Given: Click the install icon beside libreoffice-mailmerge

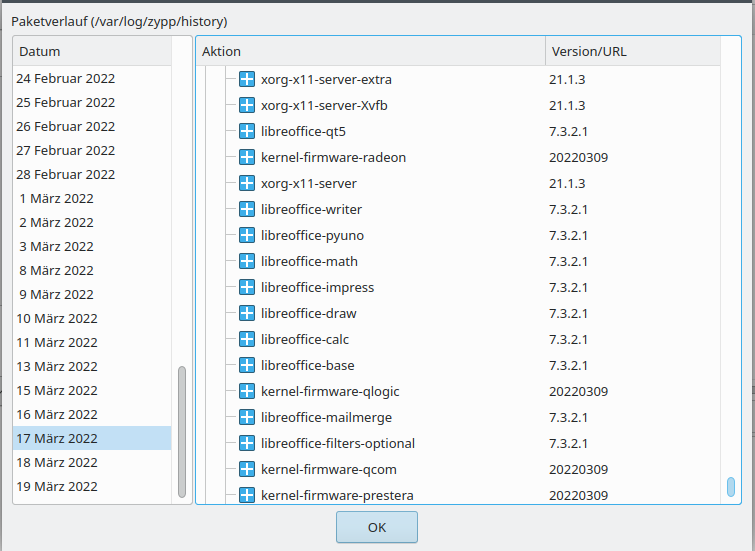Looking at the screenshot, I should [247, 417].
